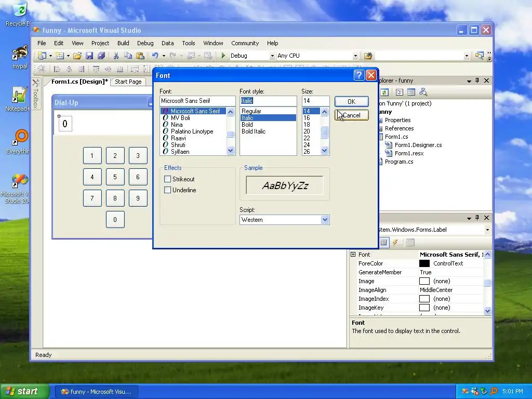Click the View Class Diagram icon

pos(423,92)
